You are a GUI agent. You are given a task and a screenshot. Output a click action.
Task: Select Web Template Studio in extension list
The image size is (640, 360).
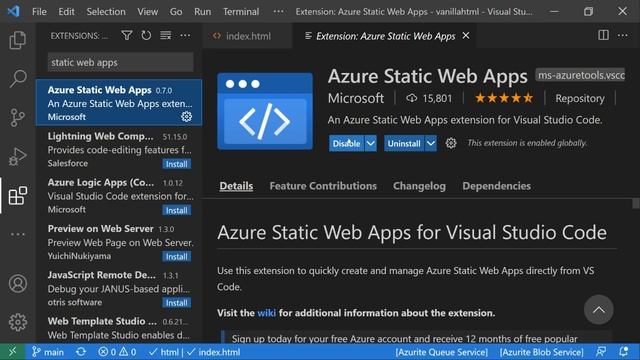pyautogui.click(x=119, y=328)
